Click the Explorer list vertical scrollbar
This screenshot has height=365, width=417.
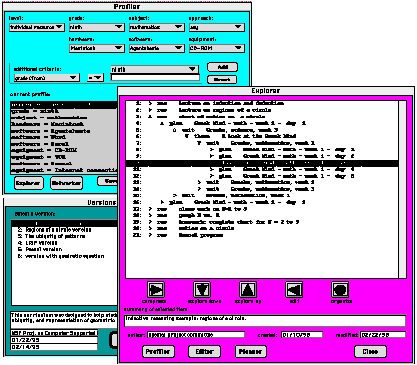coord(402,189)
